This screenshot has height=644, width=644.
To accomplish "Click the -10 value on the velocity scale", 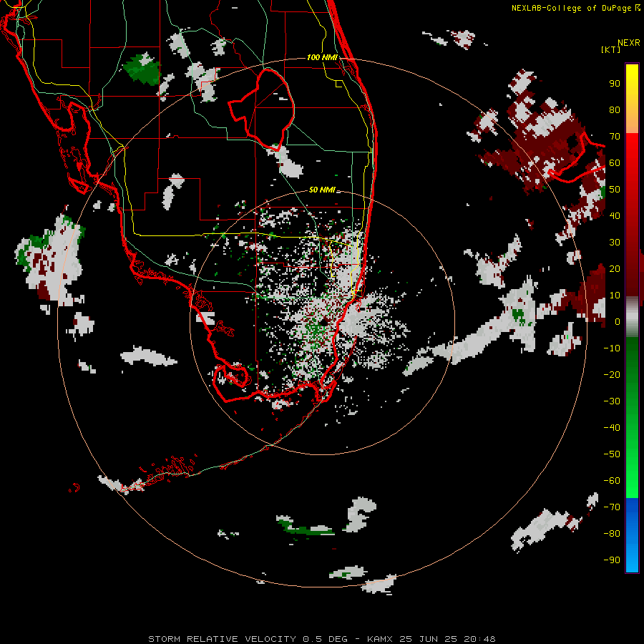I will tap(612, 348).
